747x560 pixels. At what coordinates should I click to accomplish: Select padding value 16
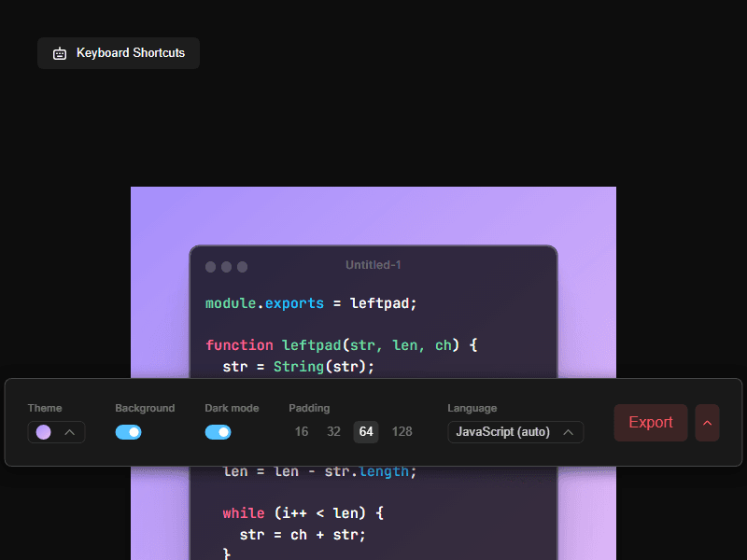click(302, 432)
